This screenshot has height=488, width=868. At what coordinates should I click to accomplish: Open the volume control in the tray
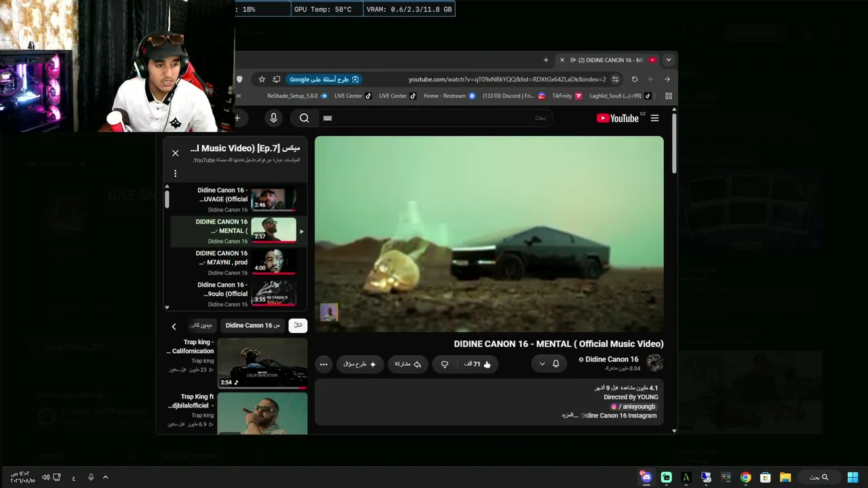point(45,477)
